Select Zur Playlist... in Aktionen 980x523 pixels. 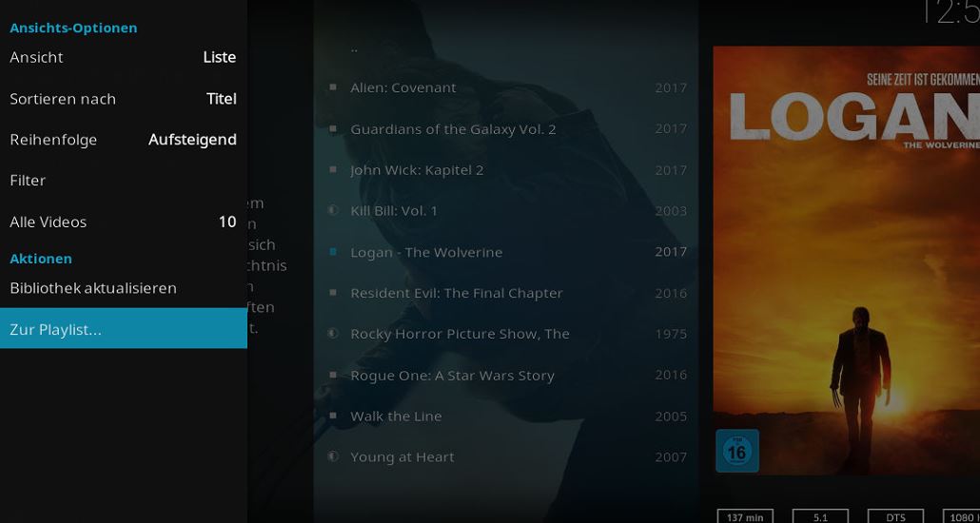tap(124, 328)
